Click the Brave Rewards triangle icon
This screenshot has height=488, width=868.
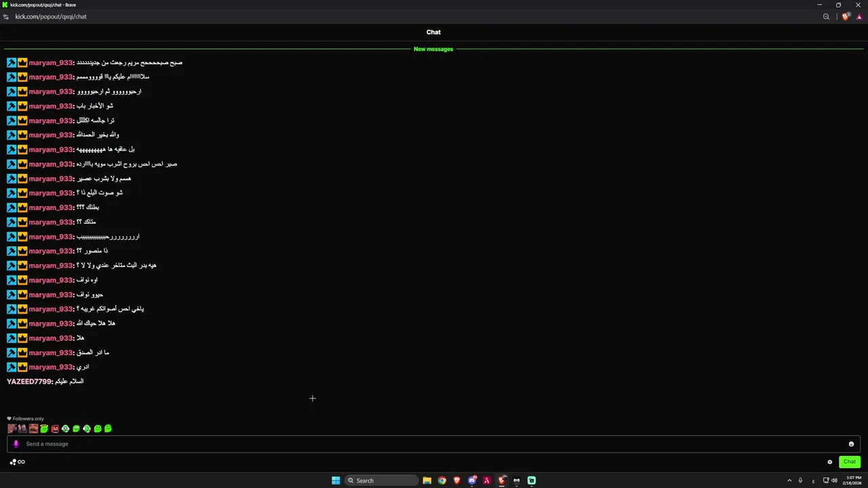point(859,17)
